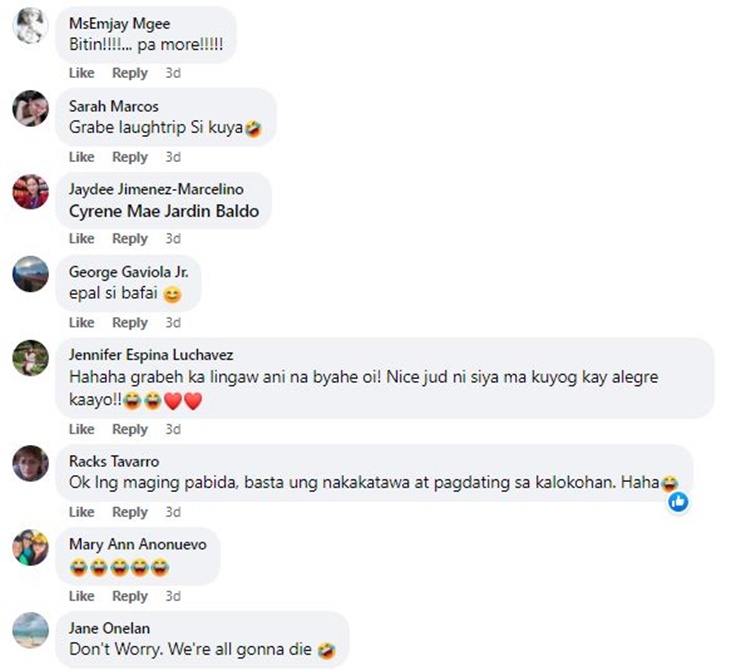
Task: Like George Gaviola Jr.'s comment
Action: (x=81, y=322)
